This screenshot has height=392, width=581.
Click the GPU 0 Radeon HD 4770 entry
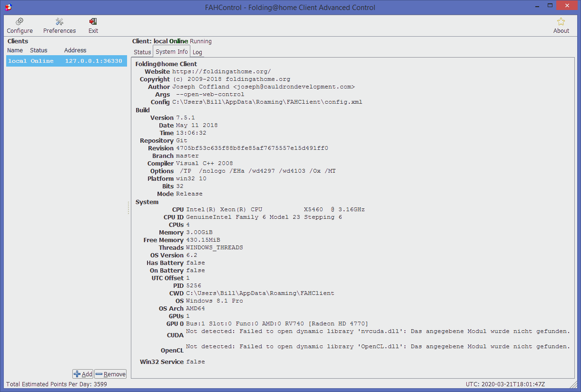click(277, 323)
